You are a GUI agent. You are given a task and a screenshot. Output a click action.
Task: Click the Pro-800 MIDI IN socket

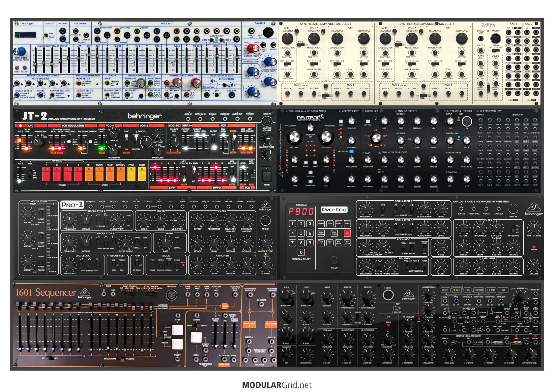513,209
